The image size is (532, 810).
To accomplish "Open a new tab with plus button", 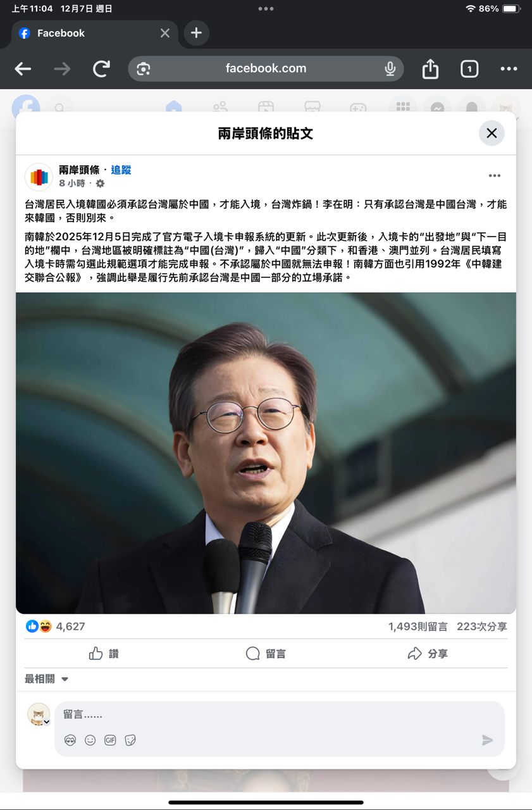I will tap(196, 33).
